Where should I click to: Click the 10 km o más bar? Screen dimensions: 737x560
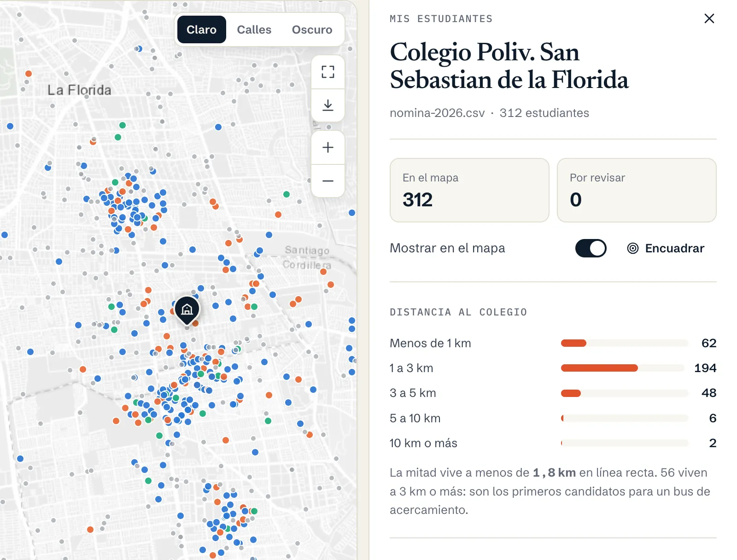tap(624, 443)
